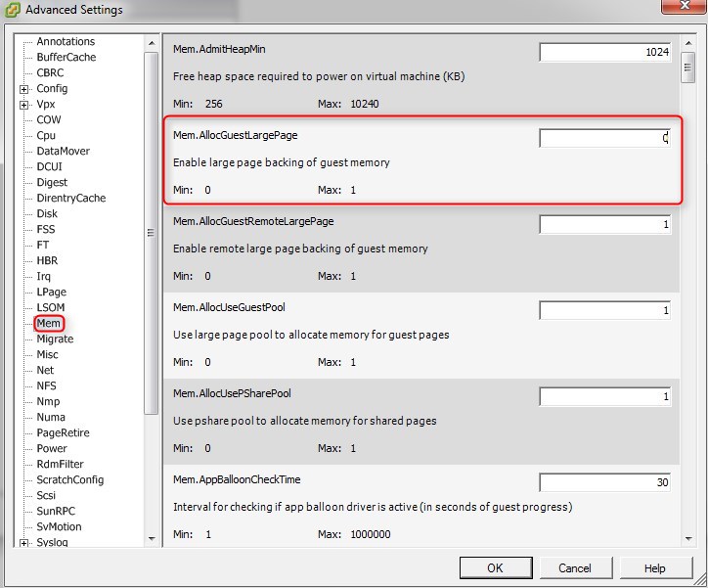Click the Mem.AppBalloonCheckTime value field
The height and width of the screenshot is (588, 708).
604,482
